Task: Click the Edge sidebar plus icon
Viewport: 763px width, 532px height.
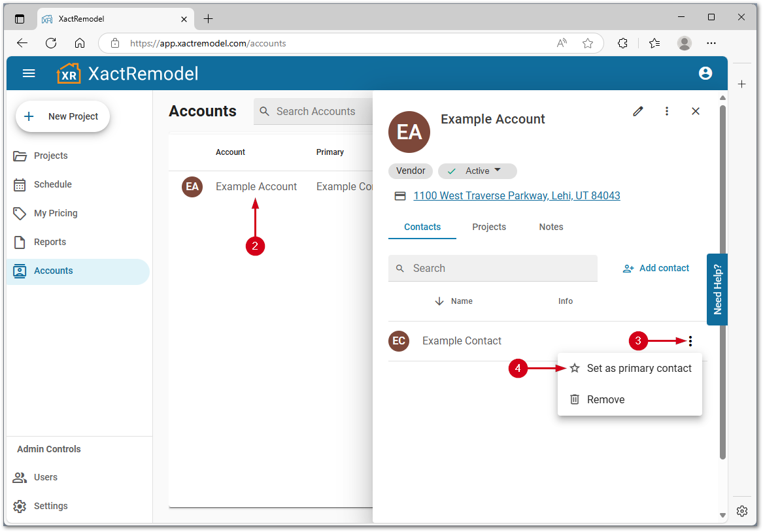Action: tap(741, 84)
